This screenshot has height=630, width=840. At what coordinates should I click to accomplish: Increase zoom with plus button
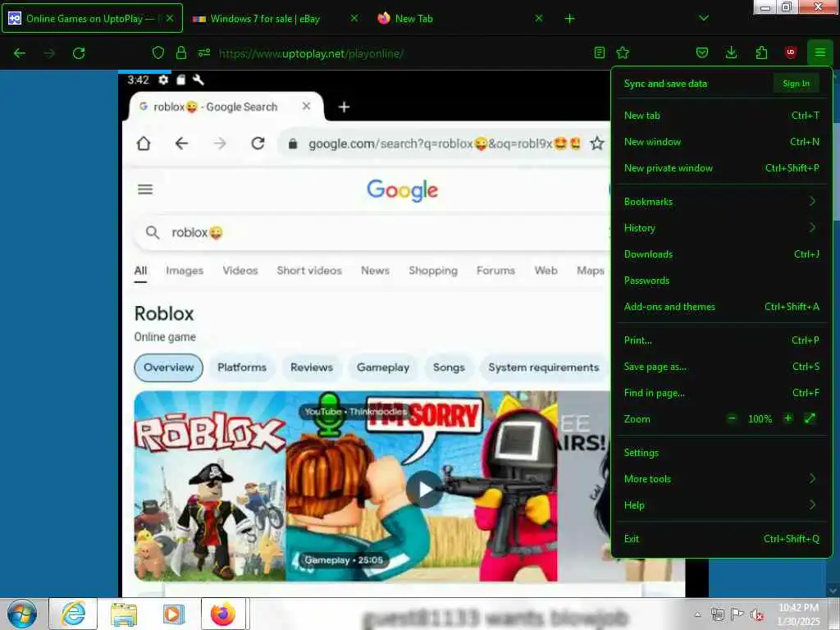(787, 418)
